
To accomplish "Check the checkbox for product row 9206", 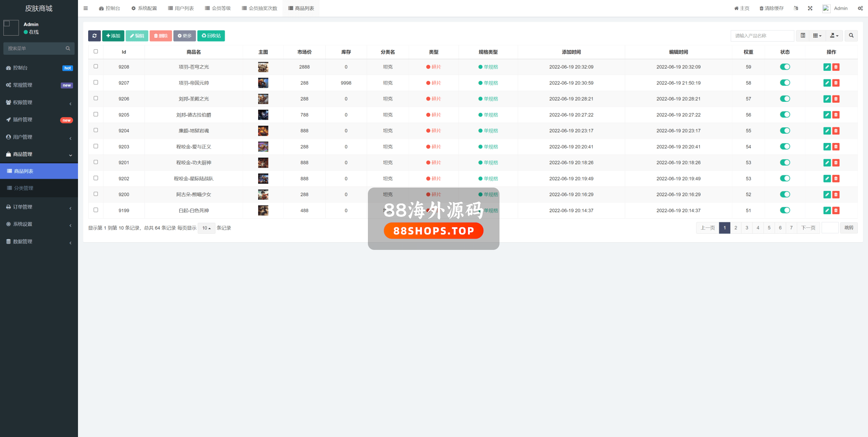I will click(96, 98).
